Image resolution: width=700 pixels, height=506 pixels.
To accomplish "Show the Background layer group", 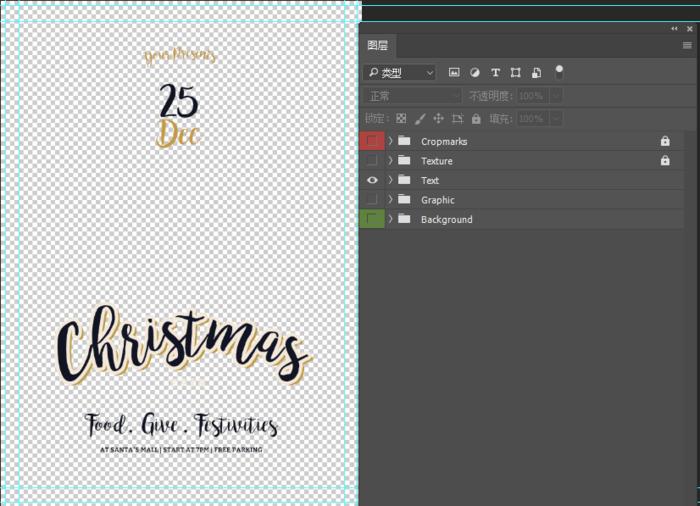I will 372,219.
